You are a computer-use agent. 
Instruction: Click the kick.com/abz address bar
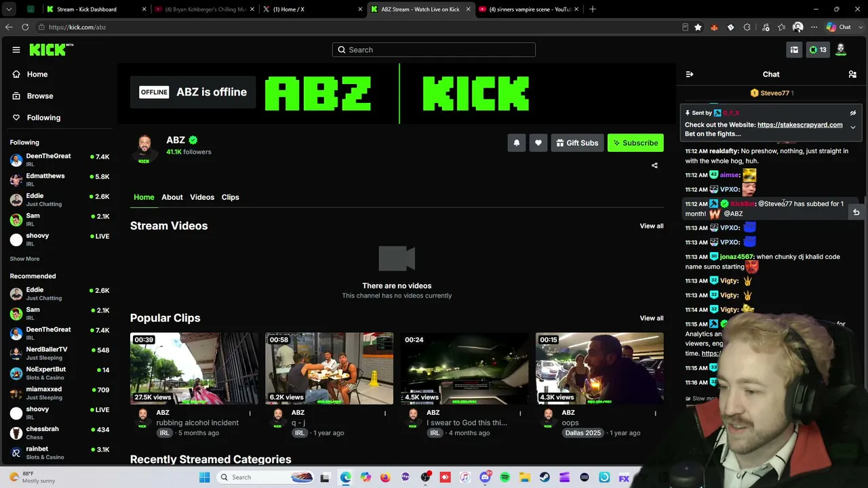[359, 27]
